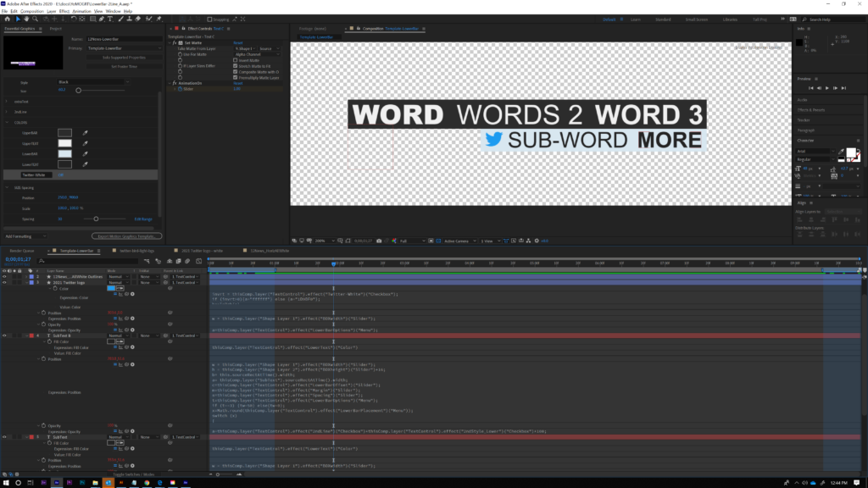
Task: Expand the extraText group
Action: [7, 102]
